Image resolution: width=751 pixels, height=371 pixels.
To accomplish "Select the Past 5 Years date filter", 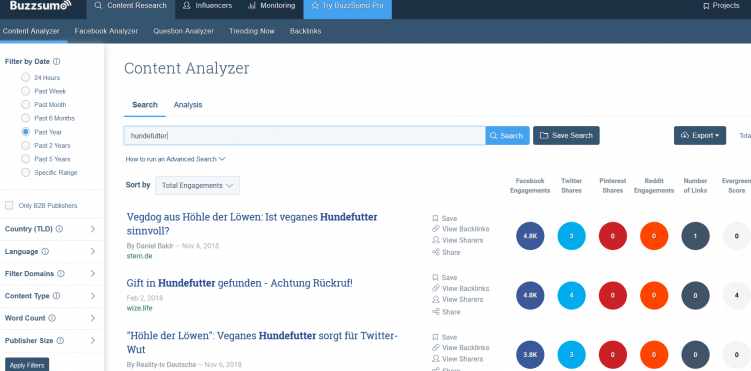I will [25, 159].
